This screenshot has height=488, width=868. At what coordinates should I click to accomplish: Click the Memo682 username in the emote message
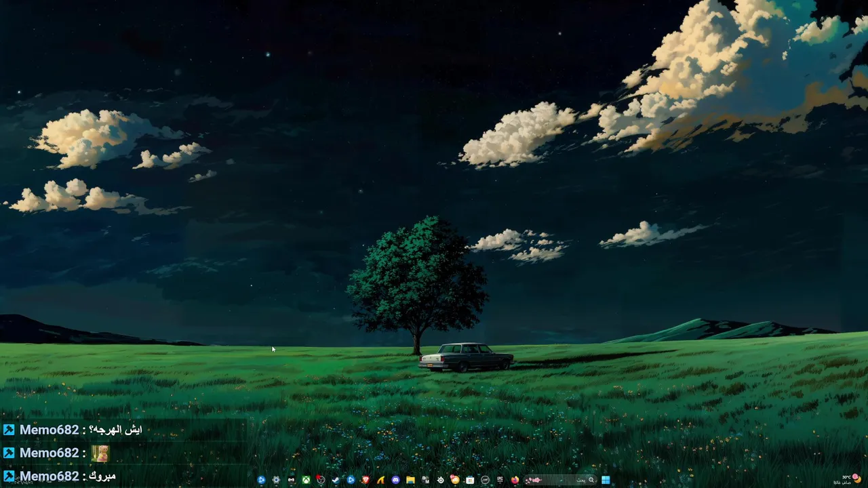pyautogui.click(x=49, y=453)
